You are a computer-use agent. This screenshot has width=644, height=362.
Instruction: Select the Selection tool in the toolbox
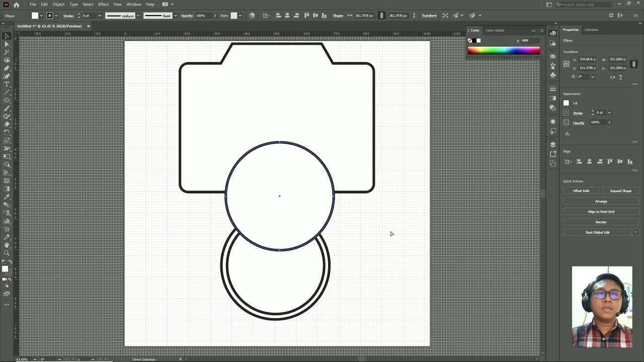tap(7, 36)
